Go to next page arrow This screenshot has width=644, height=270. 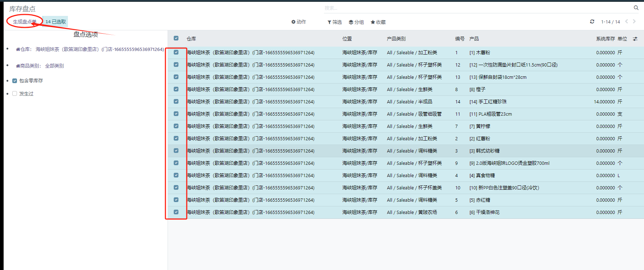(x=634, y=22)
